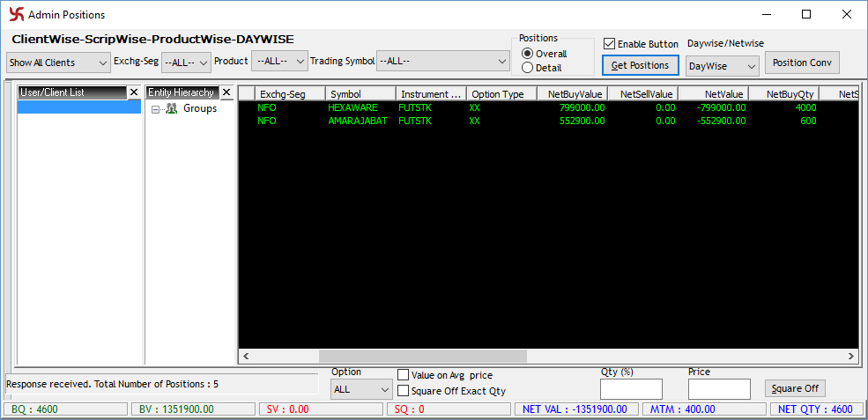Screen dimensions: 868x420
Task: Click the grid scrollbar left arrow
Action: point(247,356)
